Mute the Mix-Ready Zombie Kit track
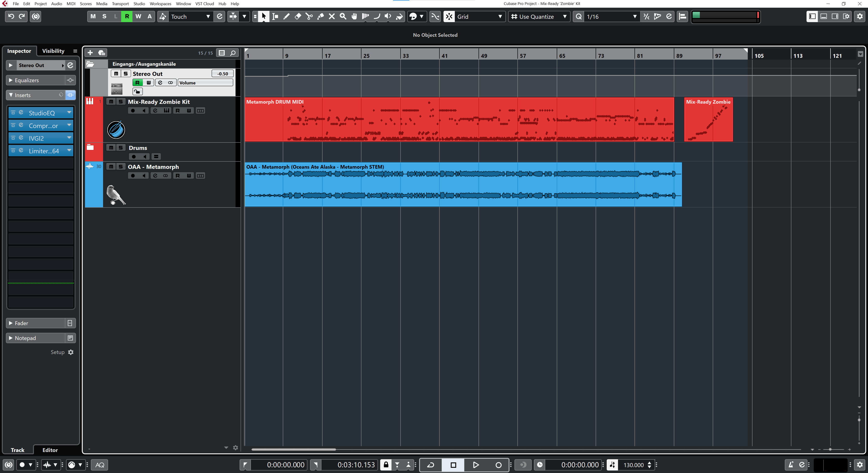Image resolution: width=868 pixels, height=473 pixels. tap(111, 102)
